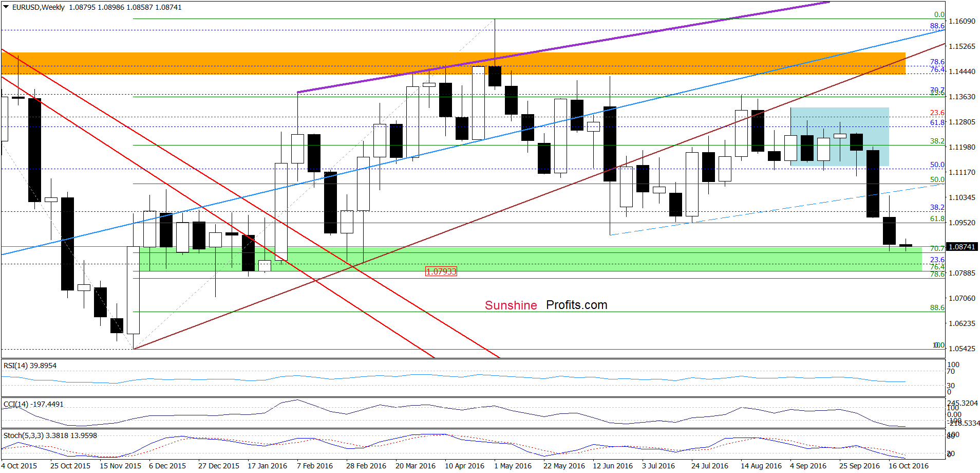Select the thick purple trend line

click(563, 47)
